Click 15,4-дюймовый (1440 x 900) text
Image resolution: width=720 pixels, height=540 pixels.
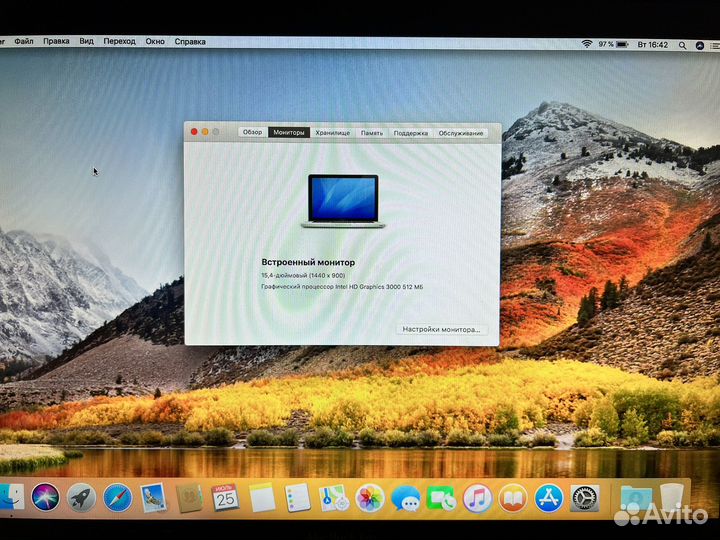tap(303, 276)
